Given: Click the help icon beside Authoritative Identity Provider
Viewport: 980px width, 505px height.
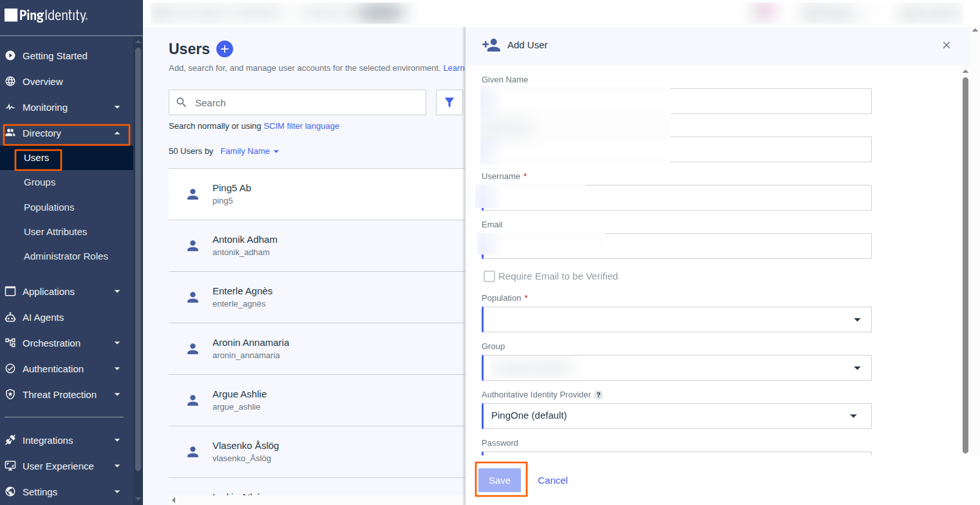Looking at the screenshot, I should (598, 395).
